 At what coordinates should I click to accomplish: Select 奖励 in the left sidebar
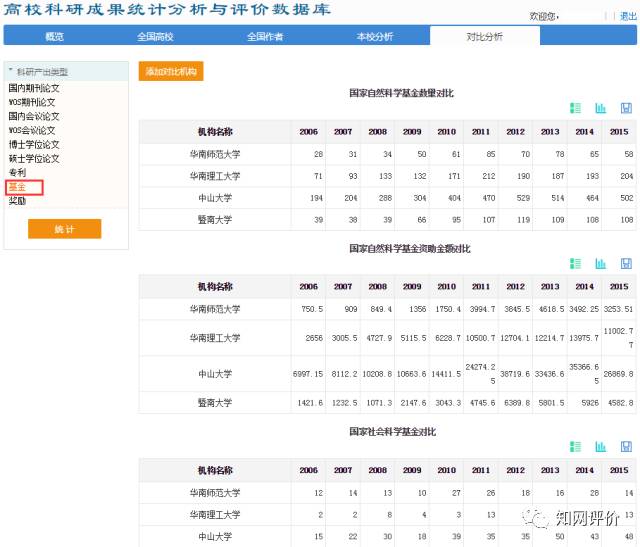tap(17, 201)
